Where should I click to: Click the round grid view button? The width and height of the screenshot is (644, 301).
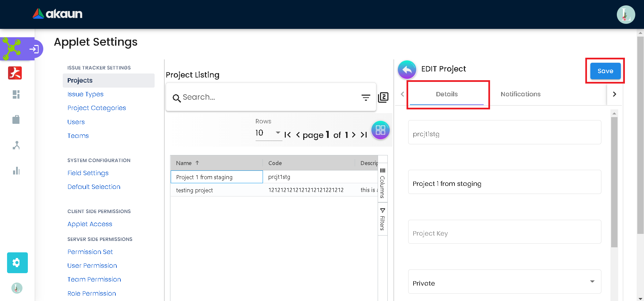380,130
